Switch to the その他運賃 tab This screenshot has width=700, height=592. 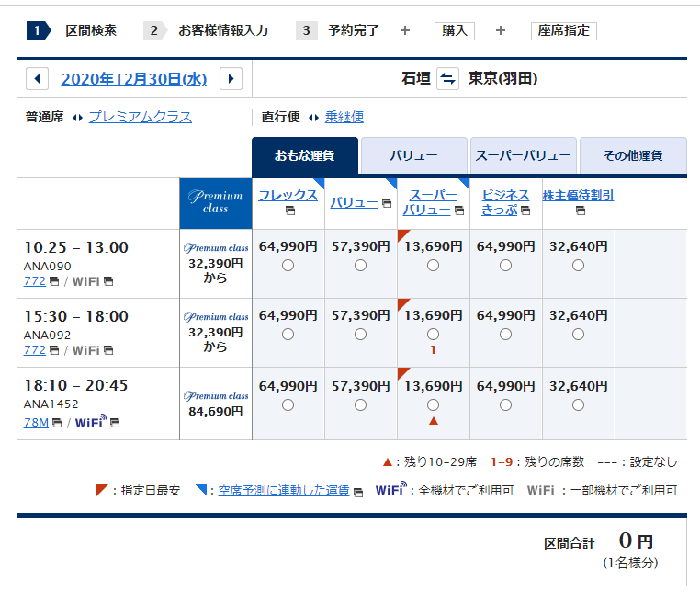coord(633,155)
